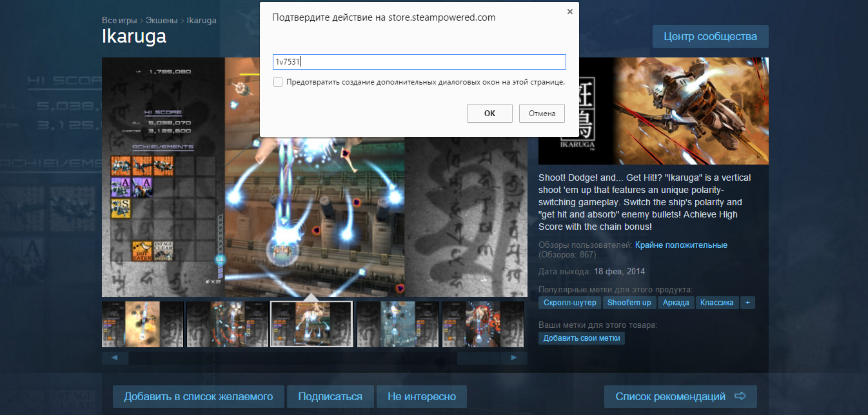Select the first screenshot thumbnail
The image size is (868, 415).
pyautogui.click(x=143, y=325)
